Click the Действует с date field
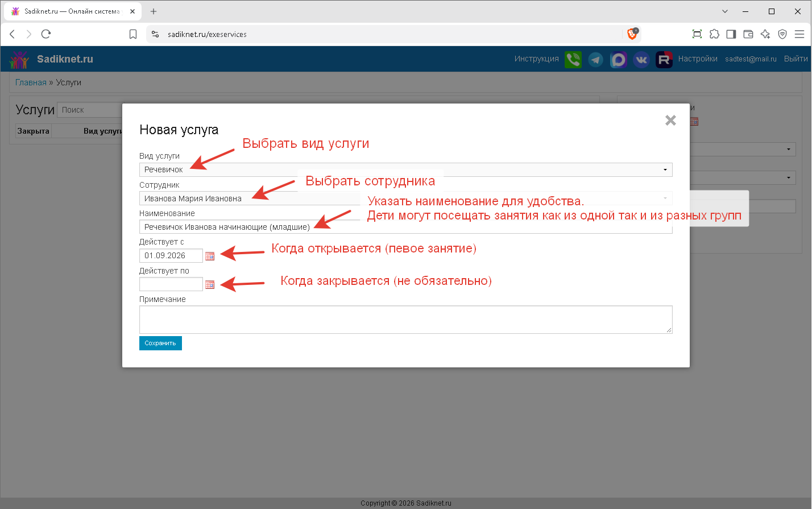The height and width of the screenshot is (509, 812). click(x=171, y=256)
